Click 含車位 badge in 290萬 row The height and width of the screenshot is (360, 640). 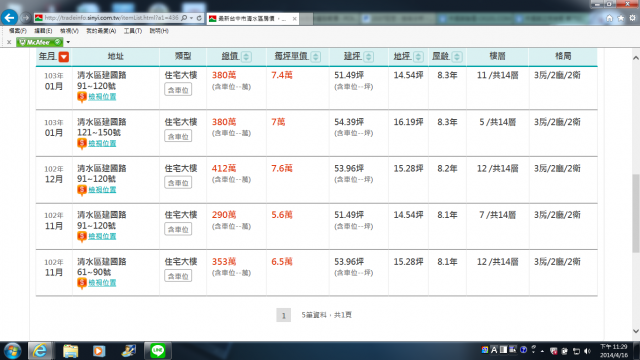click(x=178, y=229)
